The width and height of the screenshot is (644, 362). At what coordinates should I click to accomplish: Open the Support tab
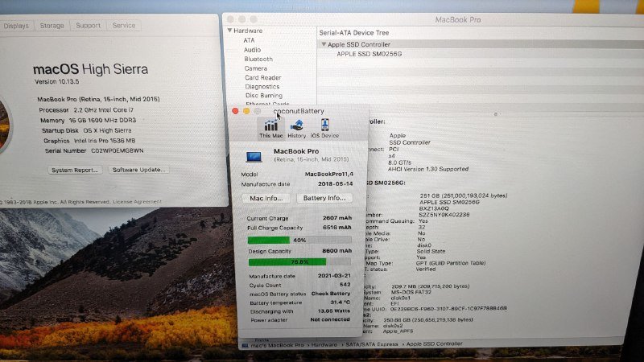(x=88, y=26)
